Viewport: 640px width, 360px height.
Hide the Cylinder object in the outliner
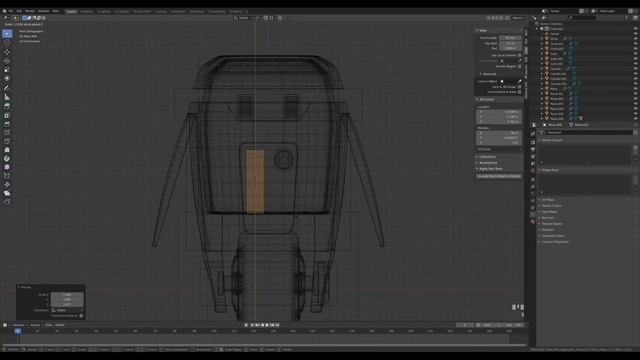pyautogui.click(x=636, y=69)
